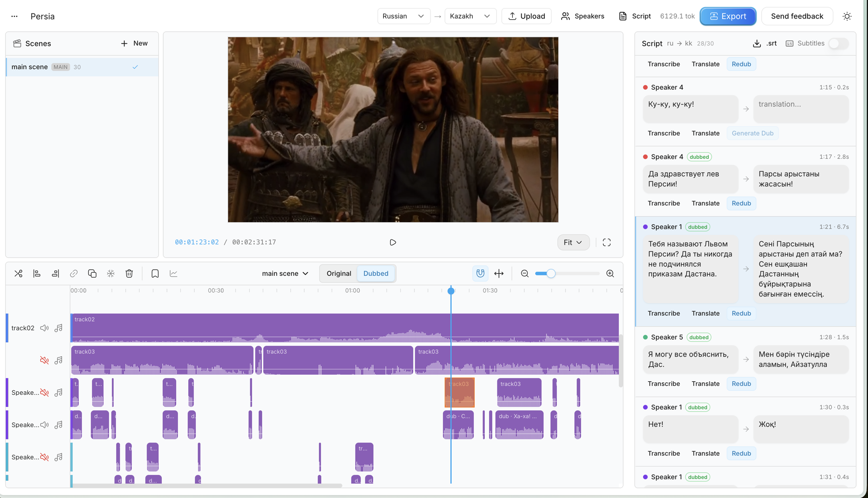The width and height of the screenshot is (868, 498).
Task: Select the dub · Ха-ха! clip
Action: 519,425
